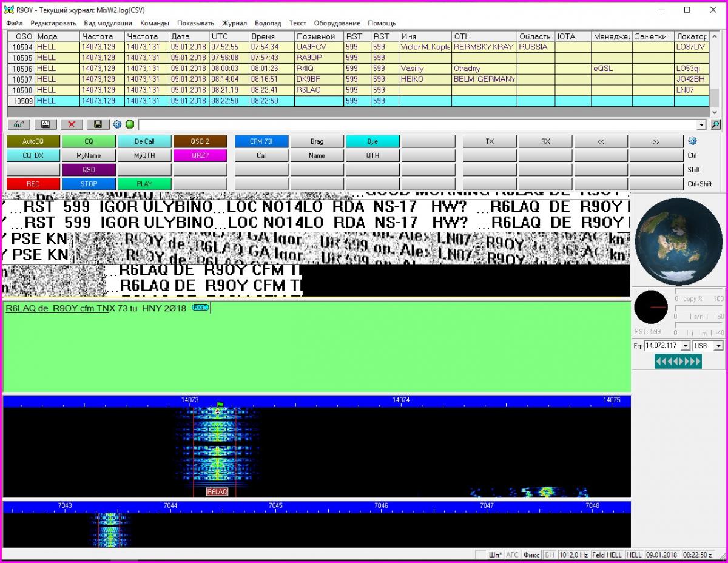Image resolution: width=728 pixels, height=563 pixels.
Task: Click the teal frequency tuning arrows control
Action: (678, 362)
